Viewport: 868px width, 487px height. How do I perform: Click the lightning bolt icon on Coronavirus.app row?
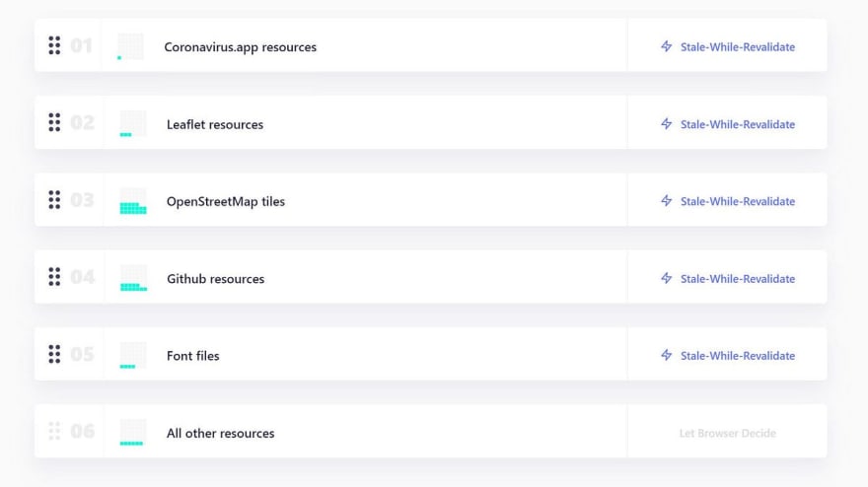[x=667, y=46]
